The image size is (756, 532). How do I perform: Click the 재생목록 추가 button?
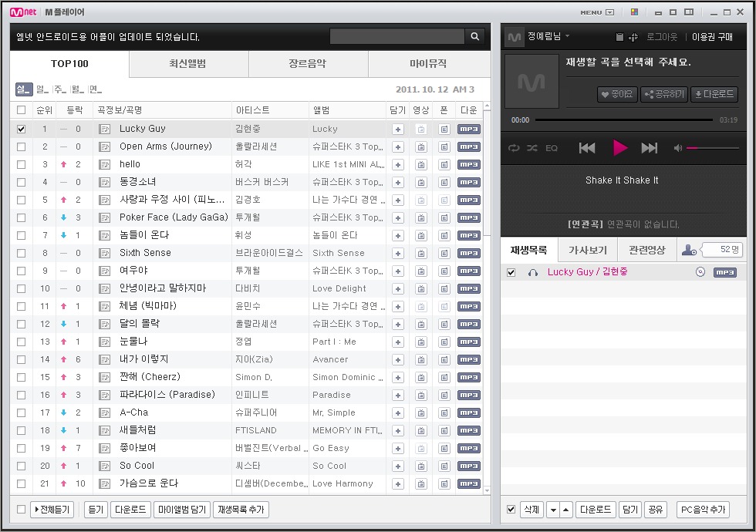pos(241,510)
